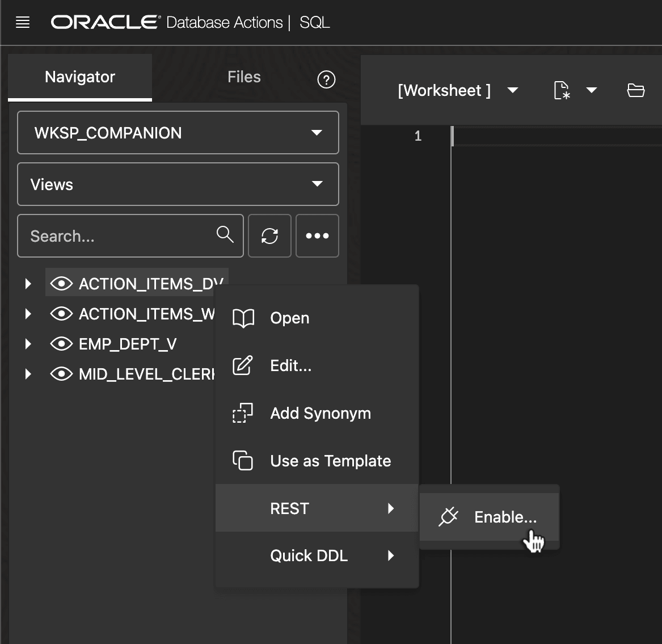Open the Views object type dropdown
Screen dimensions: 662x644
coord(178,184)
